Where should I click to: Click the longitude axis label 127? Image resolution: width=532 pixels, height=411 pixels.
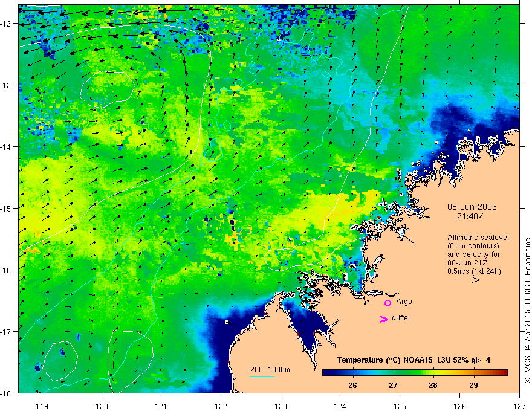pos(519,406)
